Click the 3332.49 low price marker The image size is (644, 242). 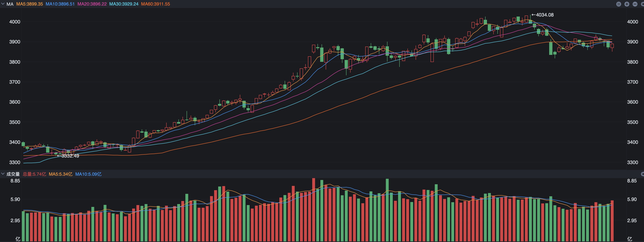[68, 156]
